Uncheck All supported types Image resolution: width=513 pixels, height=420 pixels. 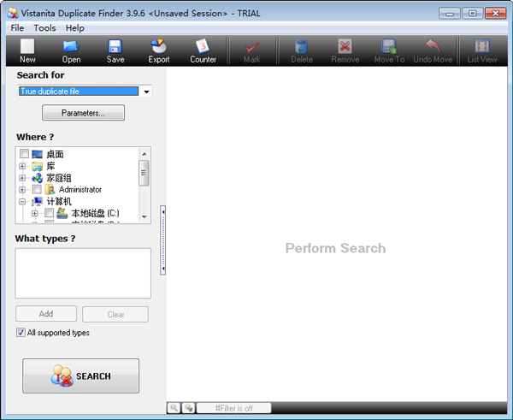click(x=21, y=333)
